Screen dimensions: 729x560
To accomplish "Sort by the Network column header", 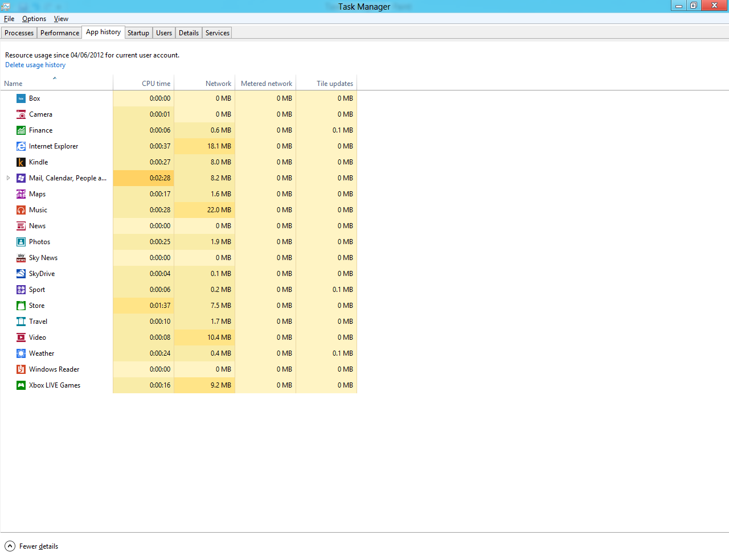I will point(204,83).
